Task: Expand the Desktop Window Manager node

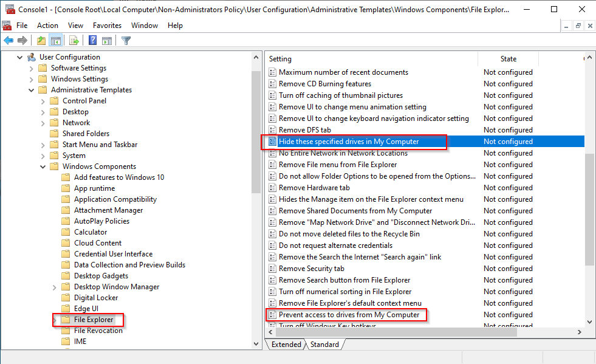Action: (x=55, y=287)
